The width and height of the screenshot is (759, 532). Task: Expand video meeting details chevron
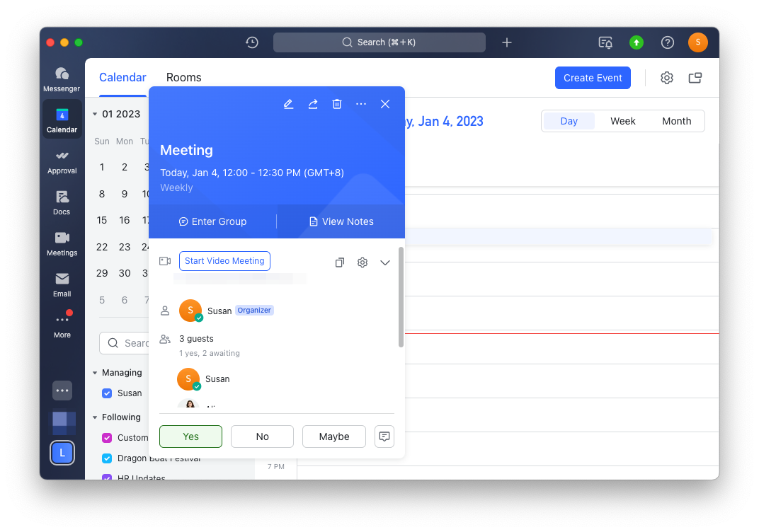pos(385,262)
